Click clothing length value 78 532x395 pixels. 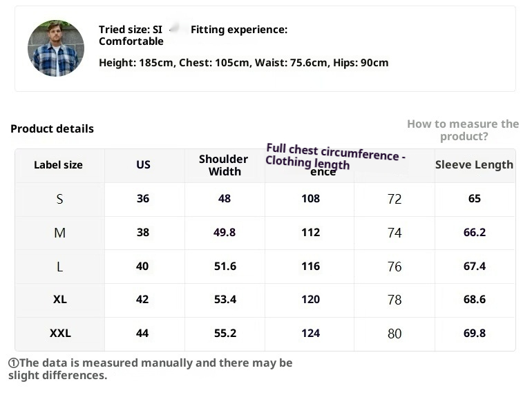click(x=395, y=300)
